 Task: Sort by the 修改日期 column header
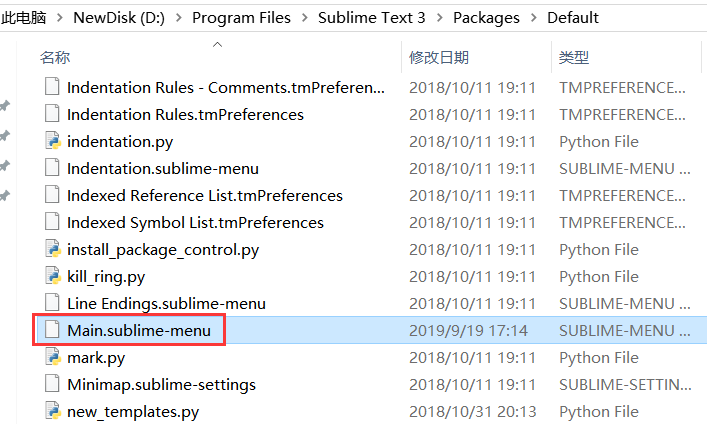[439, 58]
